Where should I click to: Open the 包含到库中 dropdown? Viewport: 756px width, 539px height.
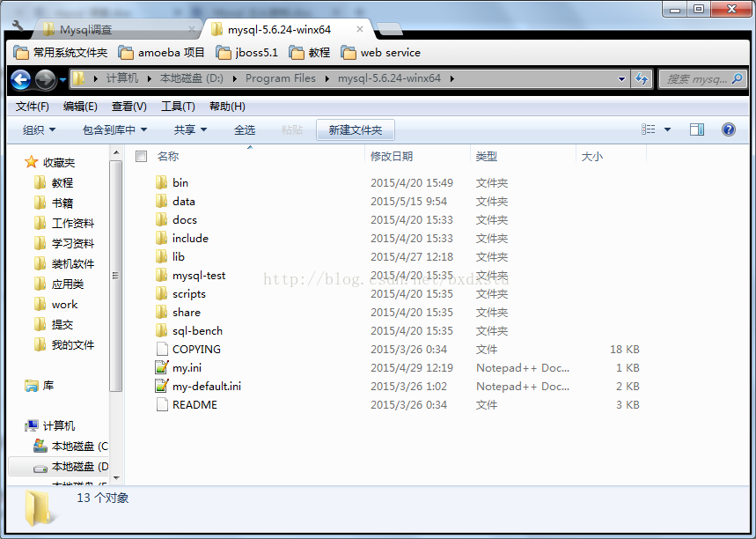coord(114,129)
